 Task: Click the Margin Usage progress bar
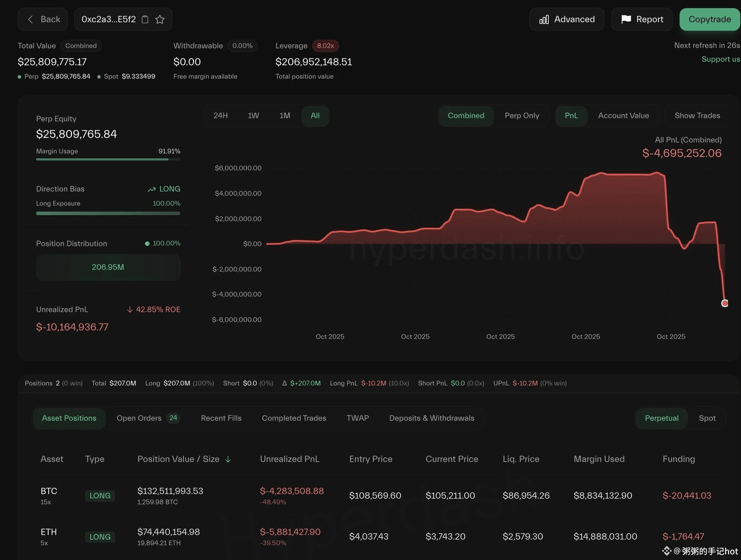pos(108,159)
